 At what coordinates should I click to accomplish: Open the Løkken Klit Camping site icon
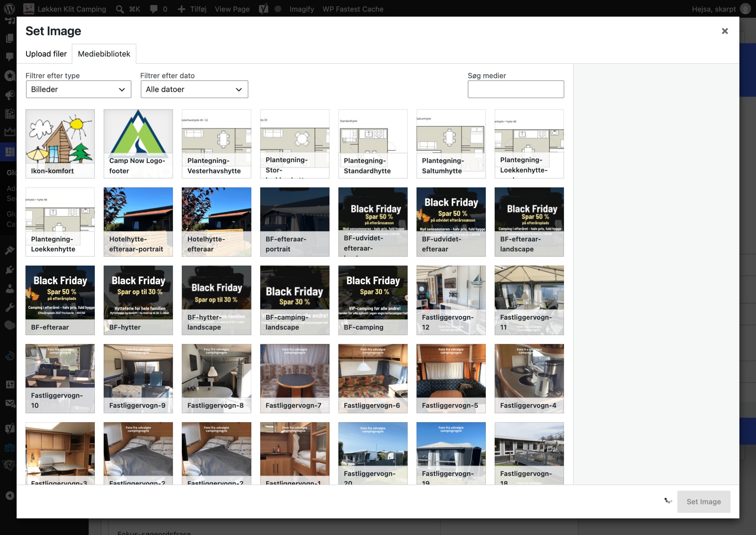tap(29, 9)
